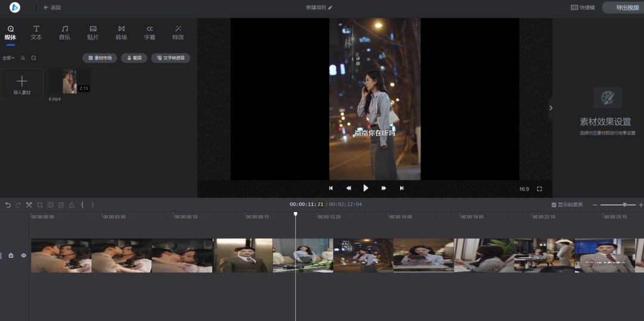Toggle video track visibility eye icon
Screen dimensions: 644x321
[24, 255]
